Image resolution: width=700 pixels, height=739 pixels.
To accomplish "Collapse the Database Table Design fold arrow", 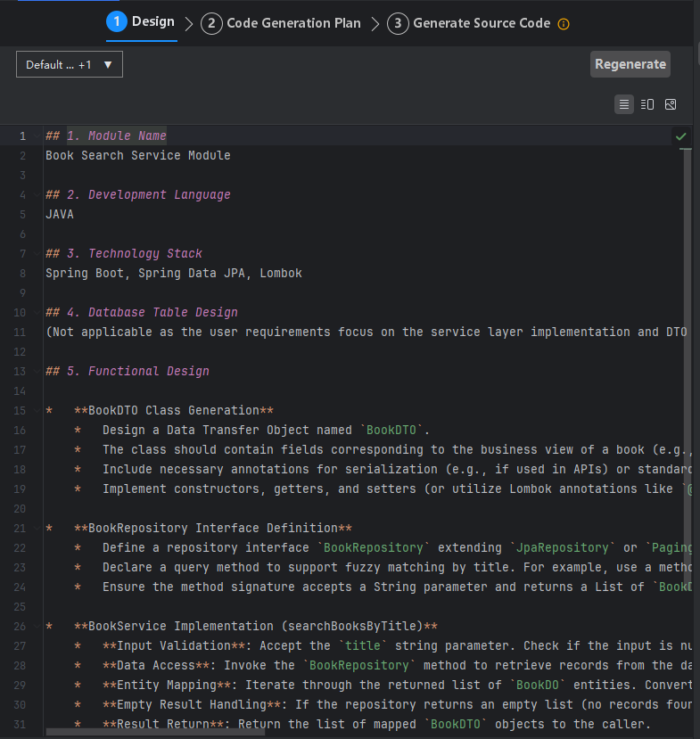I will 36,312.
